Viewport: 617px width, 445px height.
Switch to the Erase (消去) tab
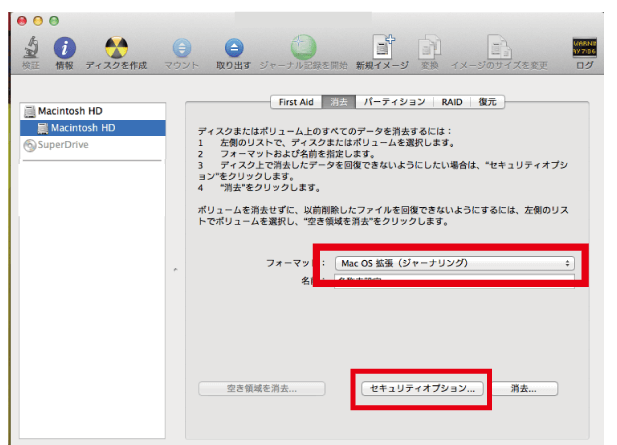(339, 102)
